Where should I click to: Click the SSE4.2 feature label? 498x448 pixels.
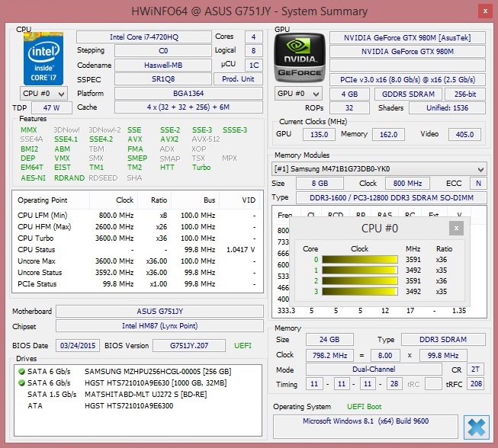click(101, 139)
